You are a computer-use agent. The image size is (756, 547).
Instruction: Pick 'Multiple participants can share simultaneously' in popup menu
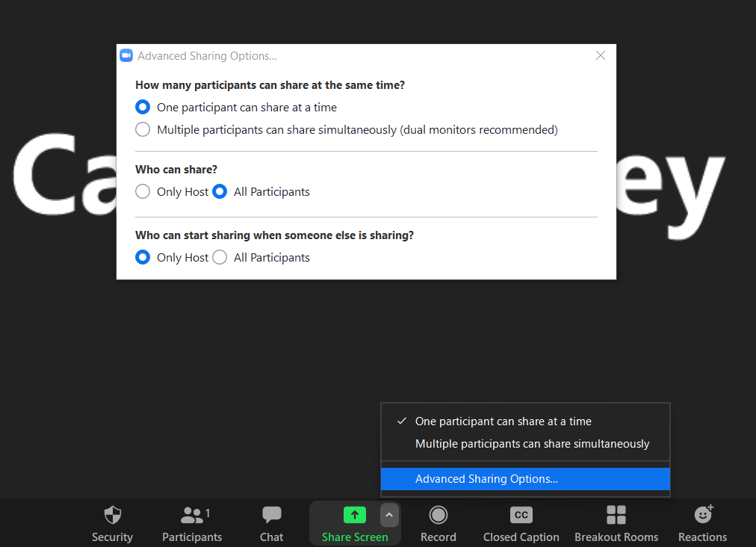tap(532, 444)
